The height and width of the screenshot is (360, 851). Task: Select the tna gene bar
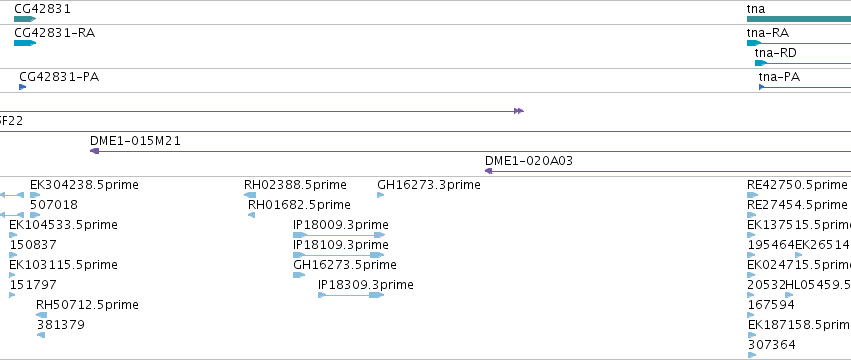(799, 19)
